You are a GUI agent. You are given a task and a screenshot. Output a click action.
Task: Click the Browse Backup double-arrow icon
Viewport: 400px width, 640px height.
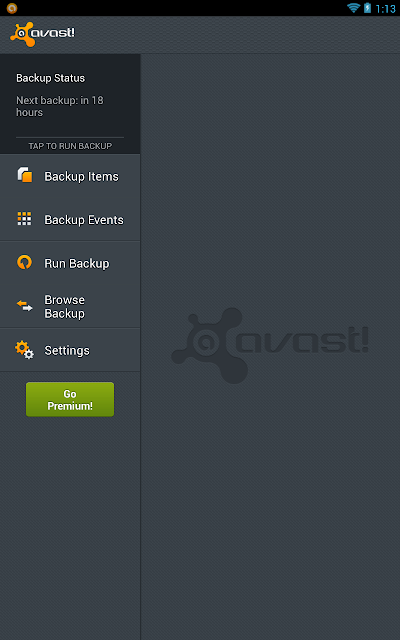pyautogui.click(x=24, y=306)
